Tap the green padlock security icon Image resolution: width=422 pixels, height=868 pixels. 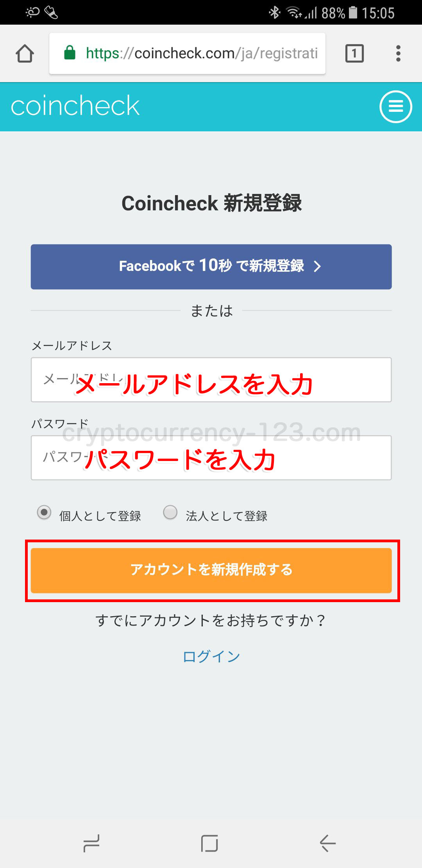70,52
